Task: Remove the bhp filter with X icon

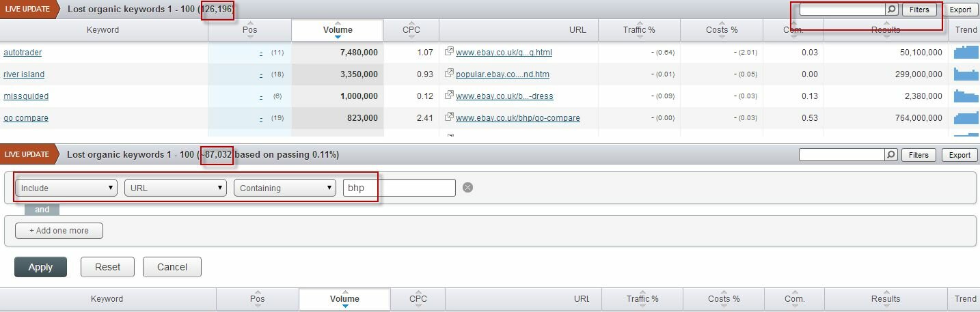Action: coord(467,188)
